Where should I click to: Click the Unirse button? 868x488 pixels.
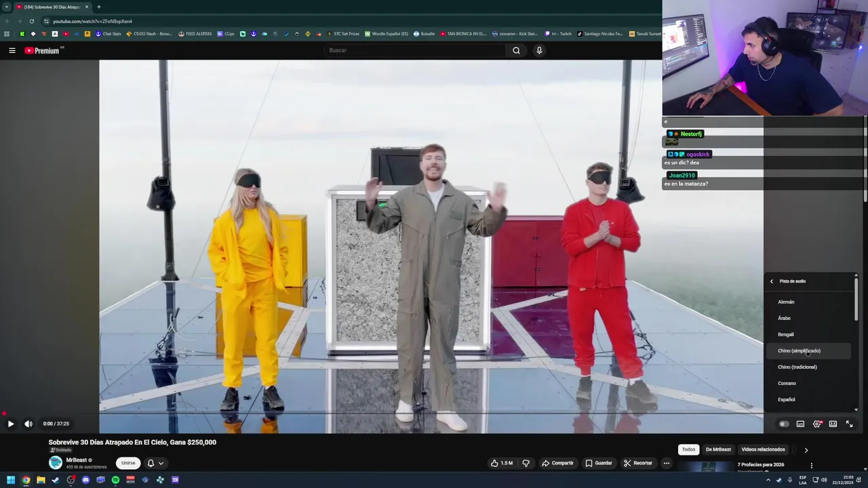128,463
